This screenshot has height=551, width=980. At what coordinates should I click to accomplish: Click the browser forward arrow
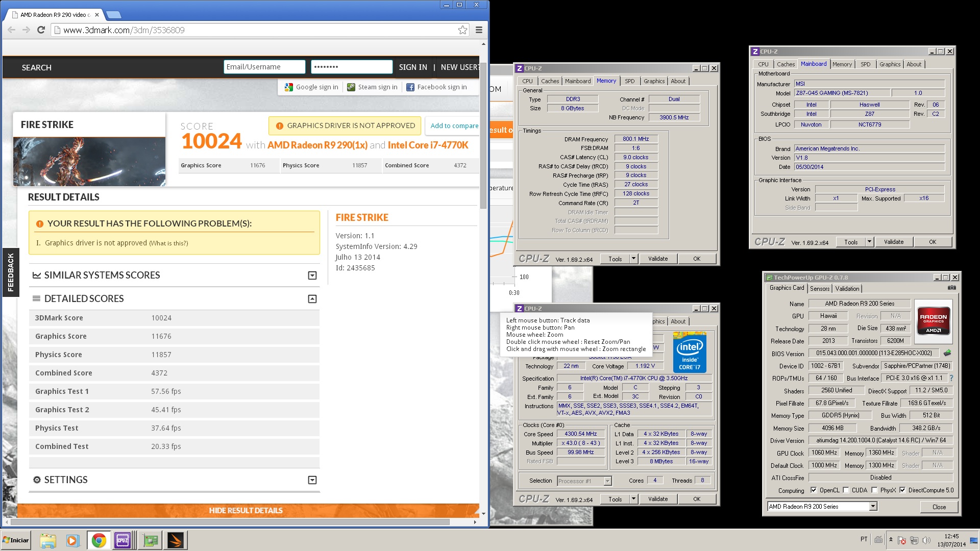pyautogui.click(x=26, y=30)
